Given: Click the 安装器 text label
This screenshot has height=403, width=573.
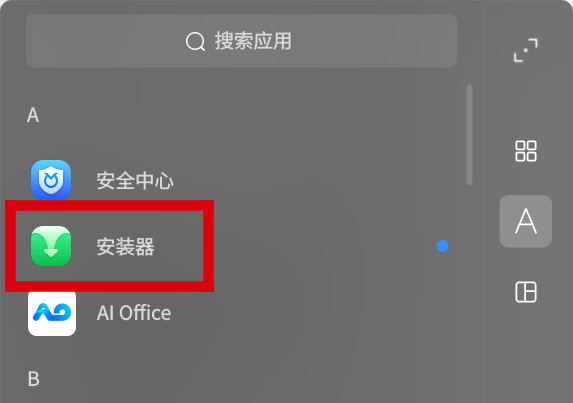Looking at the screenshot, I should pyautogui.click(x=125, y=247).
